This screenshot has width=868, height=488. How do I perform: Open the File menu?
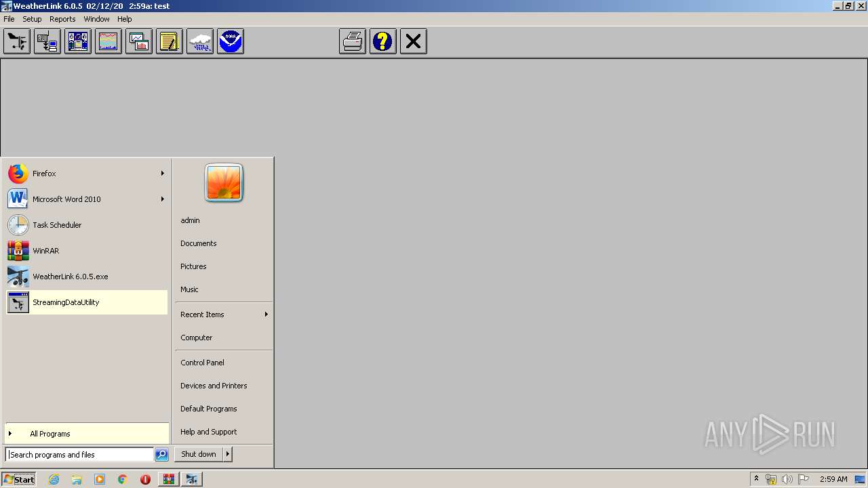[x=9, y=19]
